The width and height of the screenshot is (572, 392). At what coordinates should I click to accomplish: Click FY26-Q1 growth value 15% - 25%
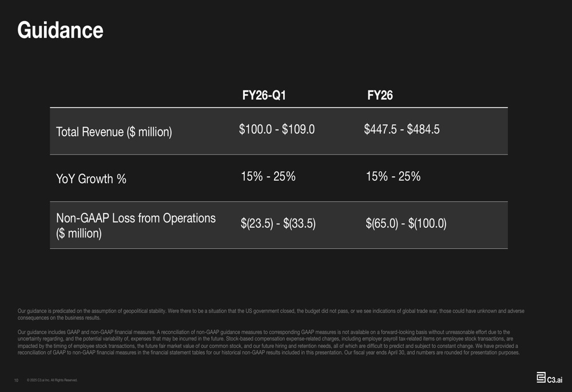[268, 176]
